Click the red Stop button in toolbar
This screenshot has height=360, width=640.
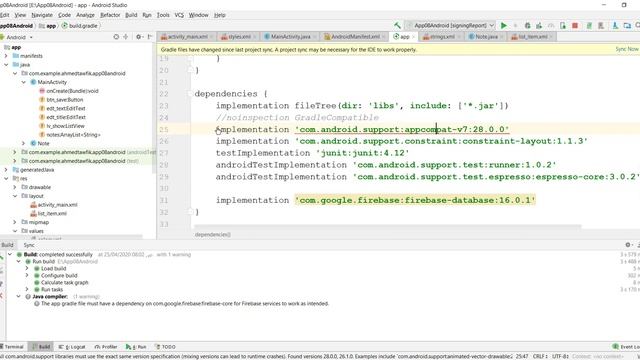[575, 25]
